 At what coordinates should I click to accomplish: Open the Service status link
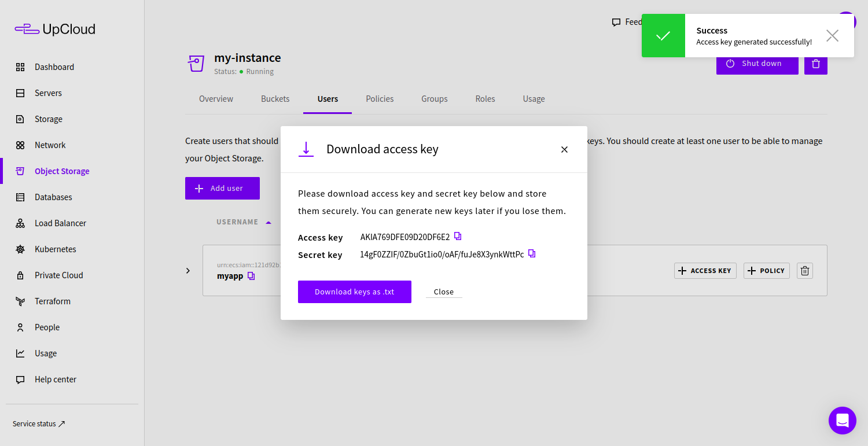click(x=39, y=424)
